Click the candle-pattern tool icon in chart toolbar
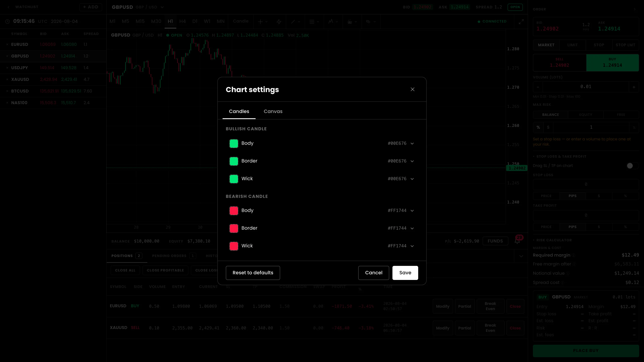Screen dimensions: 644x362 pos(350,22)
